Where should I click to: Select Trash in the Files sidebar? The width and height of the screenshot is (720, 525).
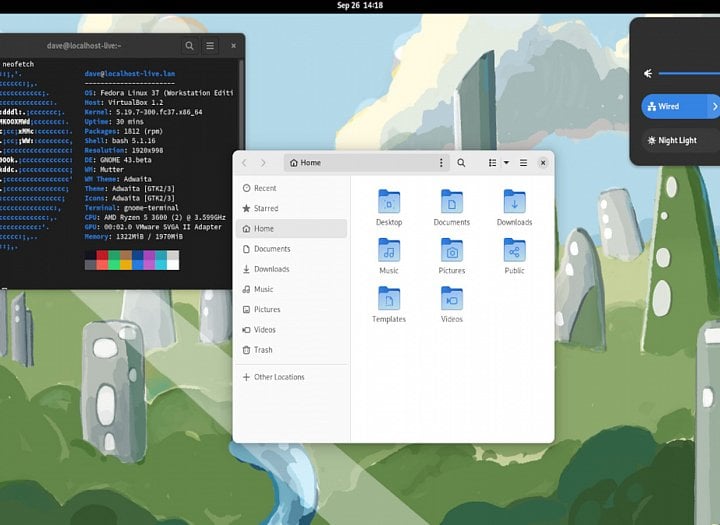[263, 350]
